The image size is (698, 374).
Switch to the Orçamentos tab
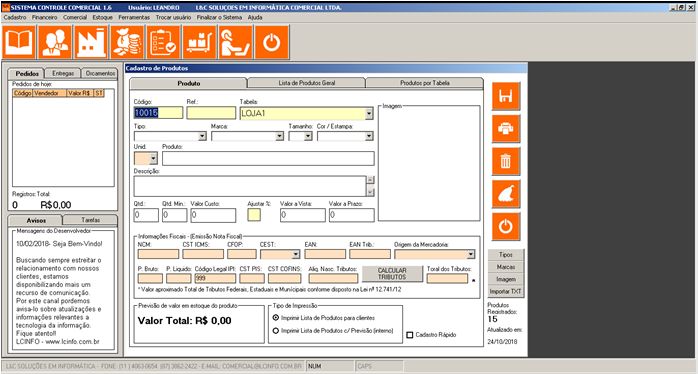pos(100,73)
